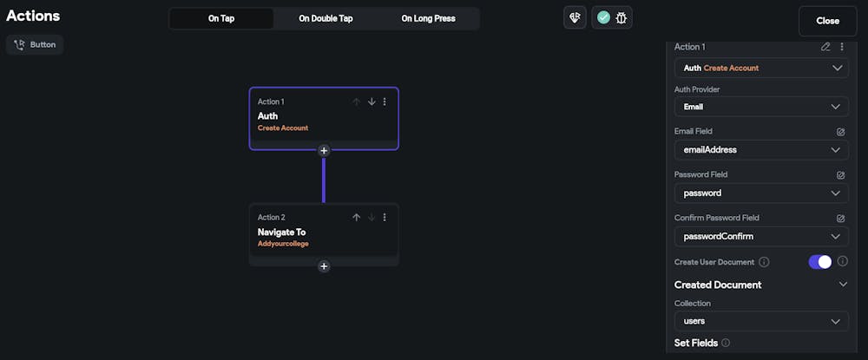868x360 pixels.
Task: Click the debug bug icon in toolbar
Action: click(622, 17)
